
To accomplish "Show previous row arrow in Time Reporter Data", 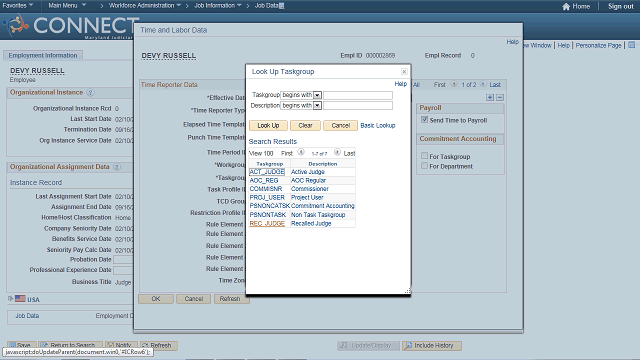I will coord(453,84).
